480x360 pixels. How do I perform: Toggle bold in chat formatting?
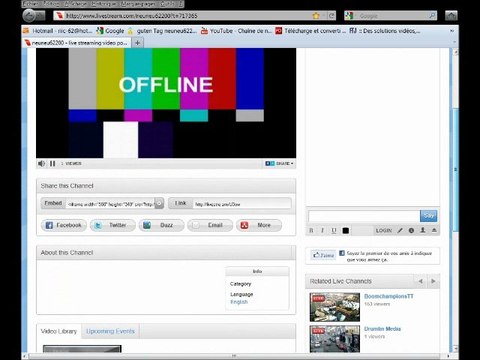(311, 230)
